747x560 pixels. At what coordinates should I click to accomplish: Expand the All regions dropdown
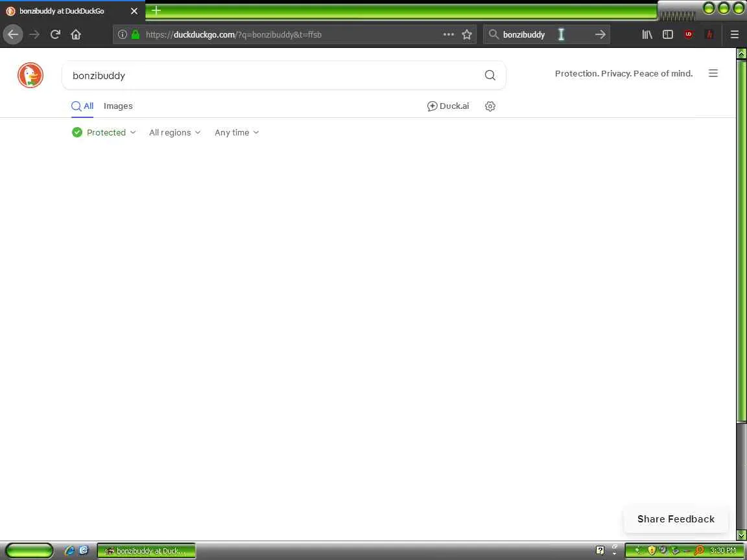point(175,132)
